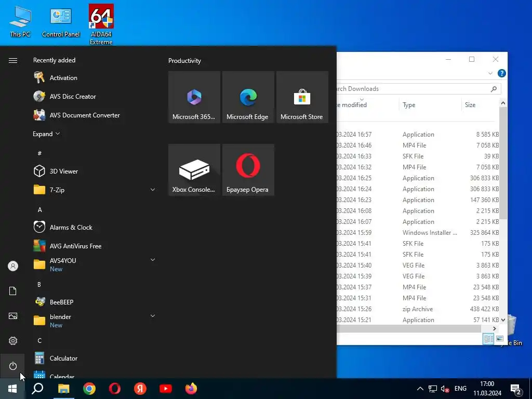Screen dimensions: 532x399
Task: Expand the Recently added list
Action: click(46, 134)
